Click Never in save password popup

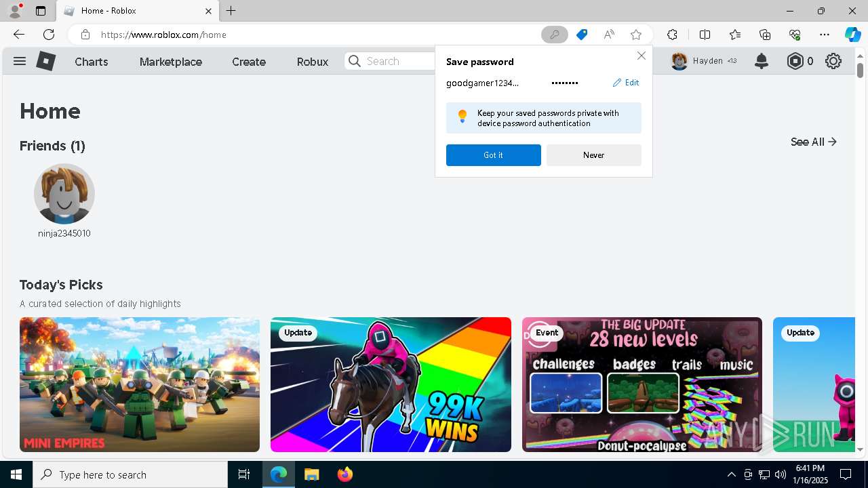[594, 155]
